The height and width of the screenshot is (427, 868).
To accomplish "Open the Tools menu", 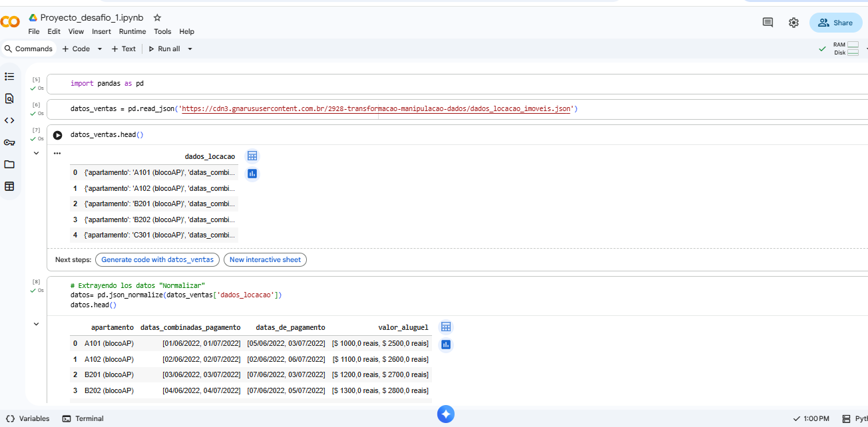I will [162, 31].
